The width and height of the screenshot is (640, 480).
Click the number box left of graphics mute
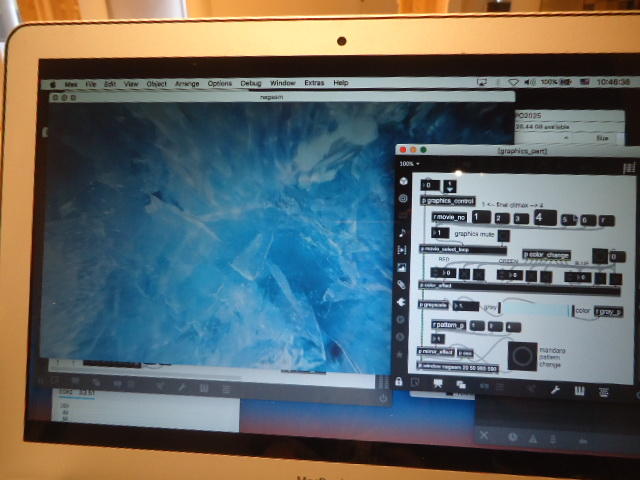pos(440,233)
